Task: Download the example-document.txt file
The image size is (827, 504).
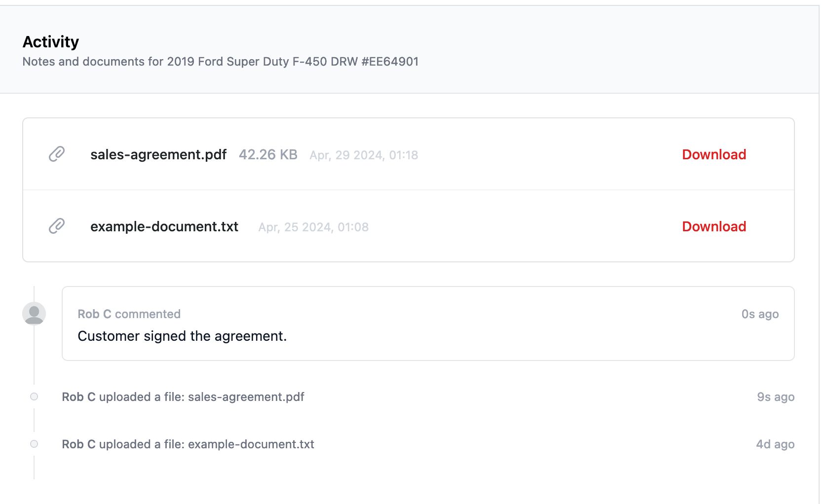Action: tap(714, 226)
